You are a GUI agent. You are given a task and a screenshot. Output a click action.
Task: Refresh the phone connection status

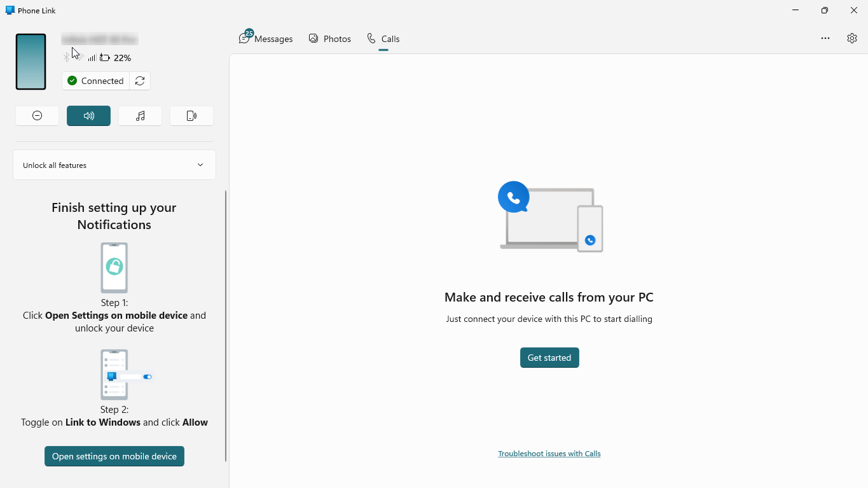pos(140,81)
